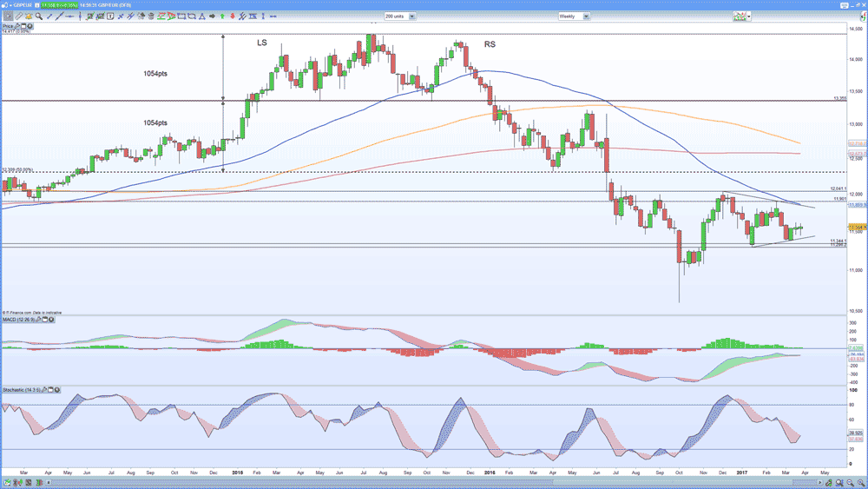Click the Stochastic panel window icon
The image size is (868, 489).
tap(50, 391)
